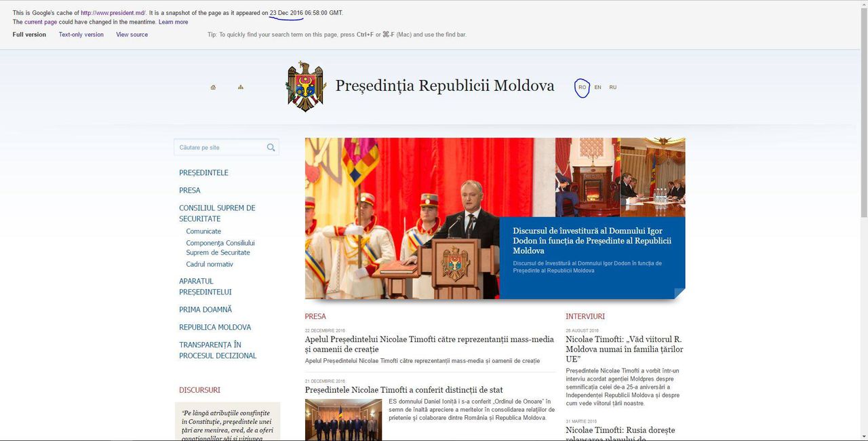Click the scrollbar down arrow

tap(863, 436)
